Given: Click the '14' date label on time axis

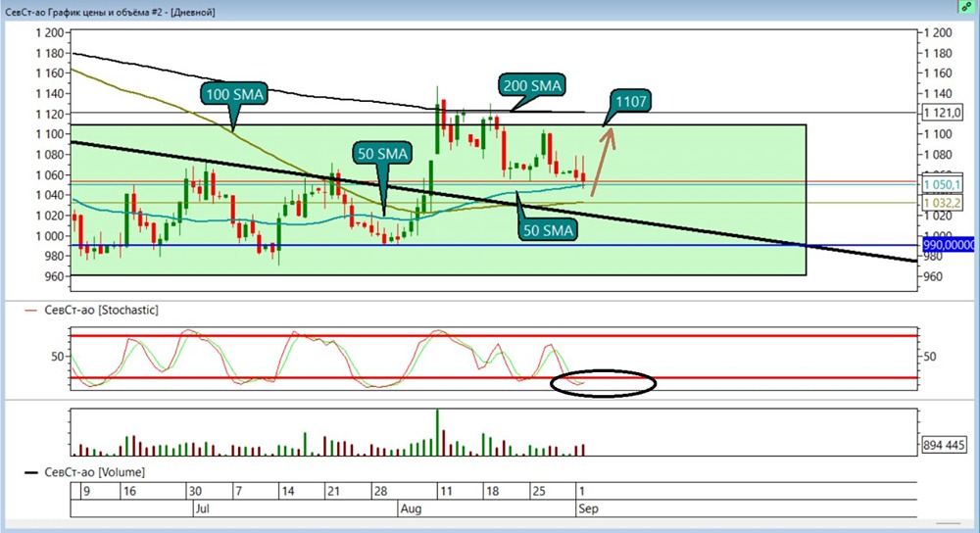Looking at the screenshot, I should pos(287,491).
